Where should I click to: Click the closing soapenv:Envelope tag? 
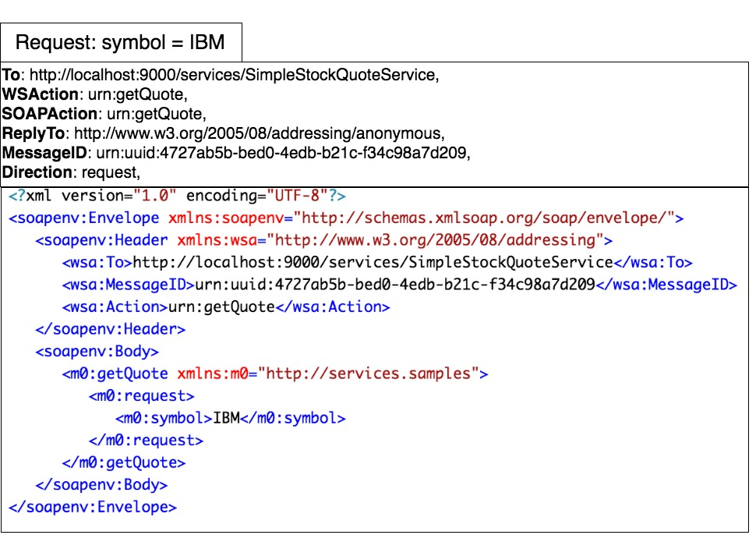click(x=93, y=508)
